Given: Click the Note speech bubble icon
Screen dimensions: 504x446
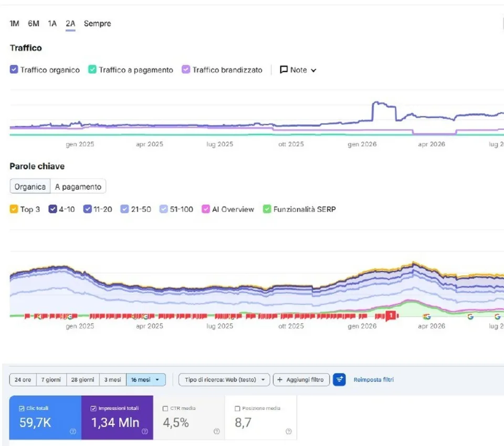Looking at the screenshot, I should (283, 70).
